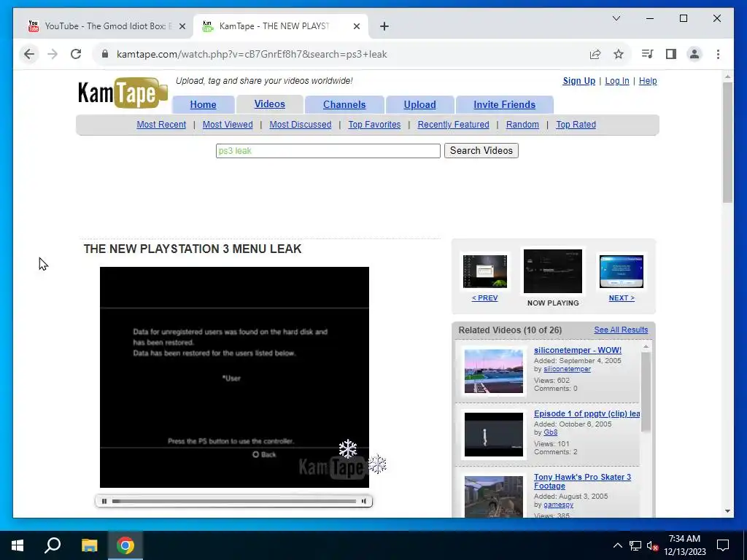Viewport: 747px width, 560px height.
Task: Close the KamTape tab
Action: 356,26
